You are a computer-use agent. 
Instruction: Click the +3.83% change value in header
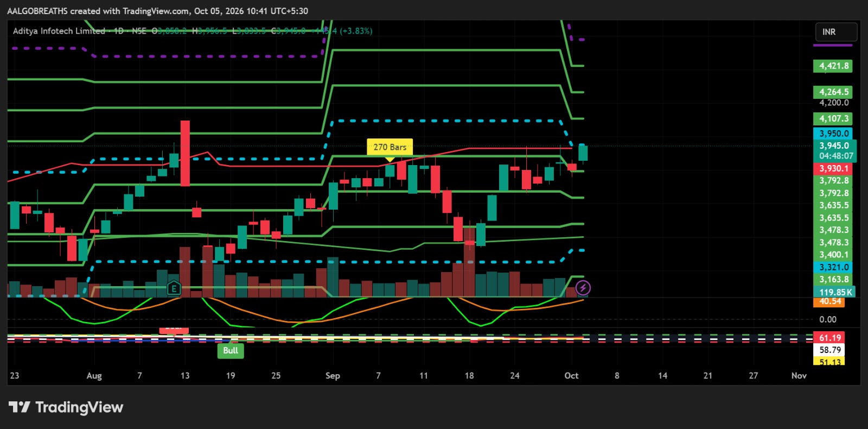click(356, 31)
